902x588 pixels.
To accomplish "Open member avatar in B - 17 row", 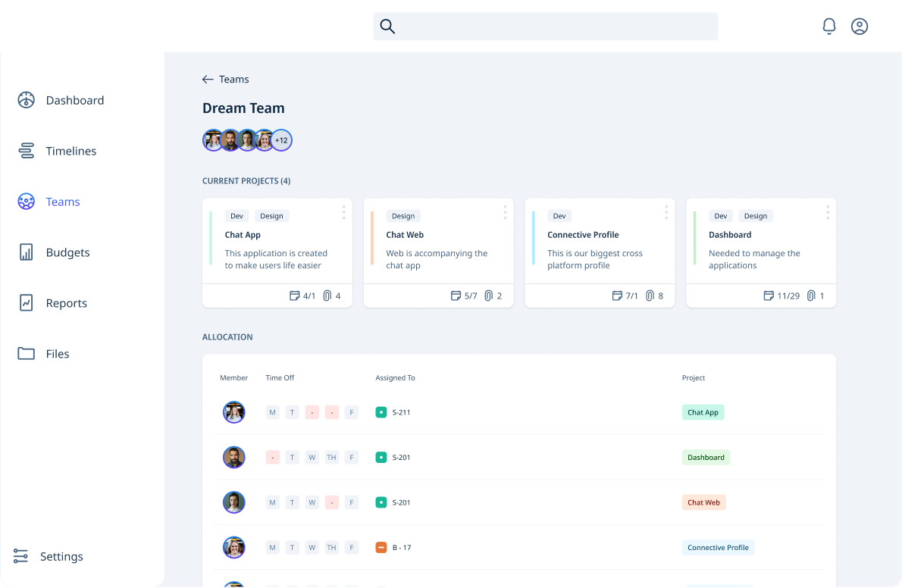I will pyautogui.click(x=234, y=547).
